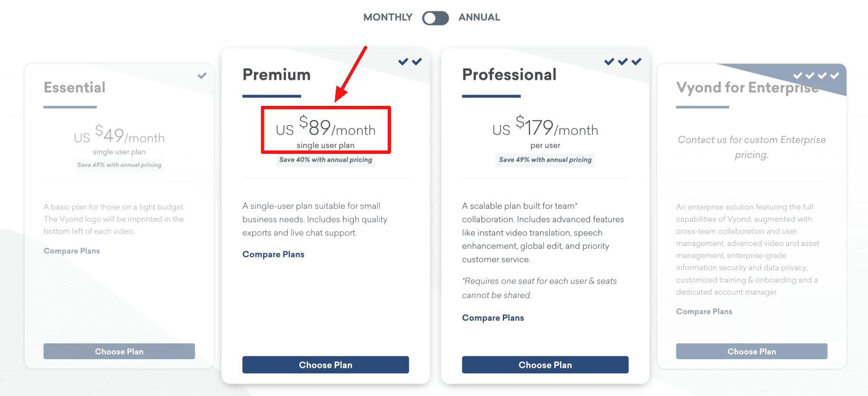Viewport: 868px width, 396px height.
Task: Click the double checkmark icon on Premium card
Action: coord(410,62)
